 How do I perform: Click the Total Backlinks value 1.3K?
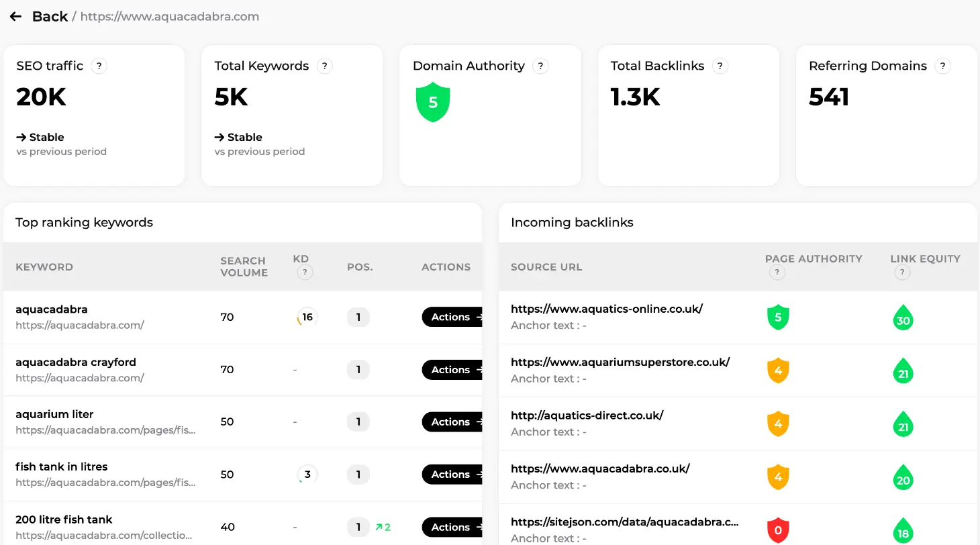click(636, 97)
